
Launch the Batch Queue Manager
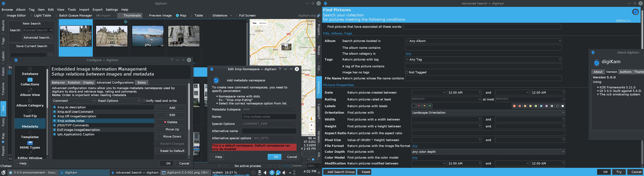73,15
